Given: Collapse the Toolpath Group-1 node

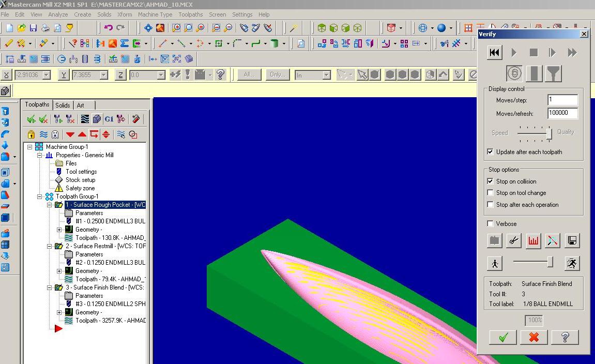Looking at the screenshot, I should 39,196.
